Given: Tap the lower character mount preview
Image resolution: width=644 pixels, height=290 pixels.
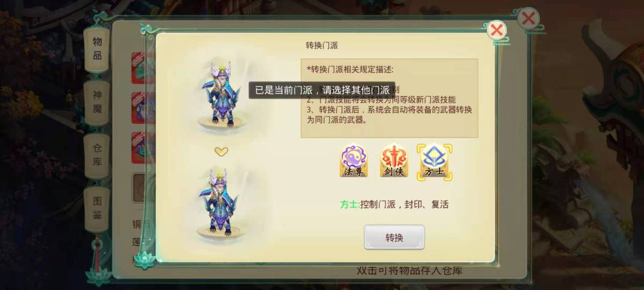Looking at the screenshot, I should [x=221, y=203].
